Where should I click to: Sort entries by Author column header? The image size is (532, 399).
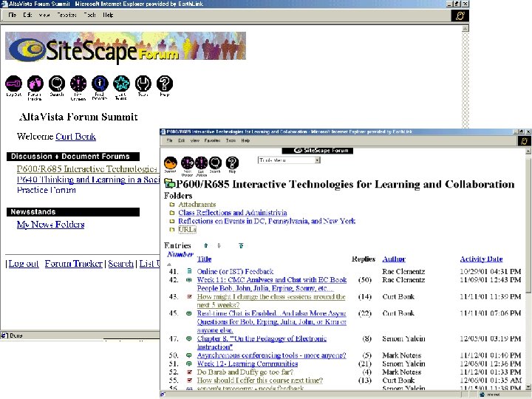coord(394,259)
